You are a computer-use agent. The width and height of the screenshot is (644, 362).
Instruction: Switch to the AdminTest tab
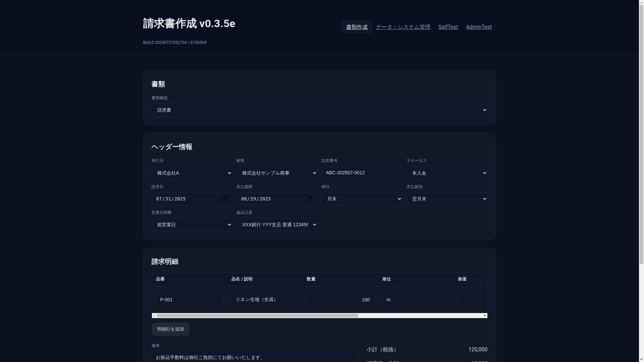pos(479,27)
